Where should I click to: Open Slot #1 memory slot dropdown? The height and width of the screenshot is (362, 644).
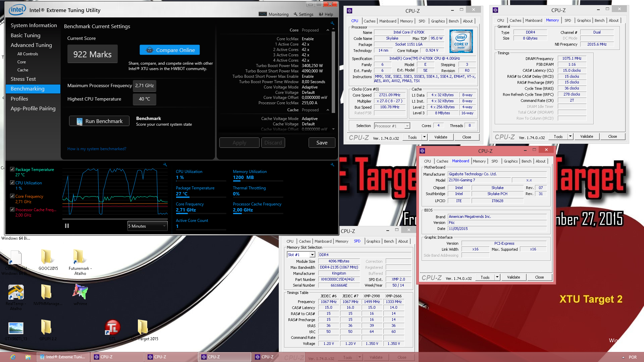click(301, 255)
